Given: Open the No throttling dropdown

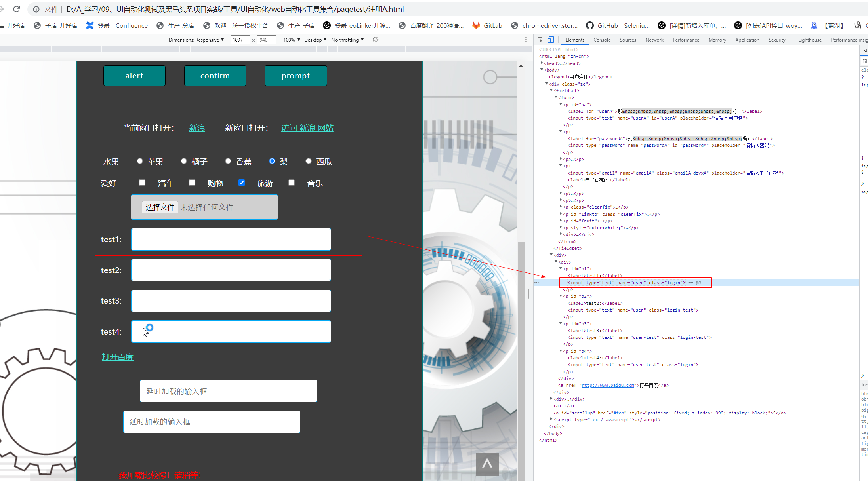Looking at the screenshot, I should pos(347,40).
